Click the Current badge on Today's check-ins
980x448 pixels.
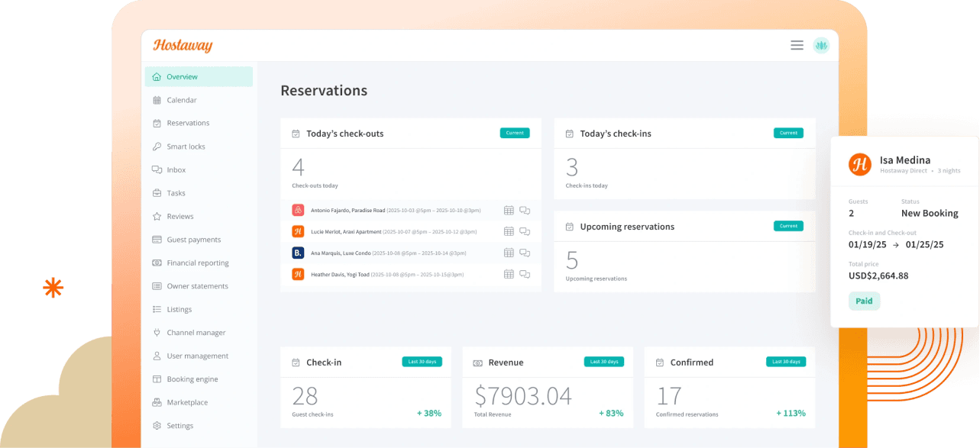tap(788, 133)
